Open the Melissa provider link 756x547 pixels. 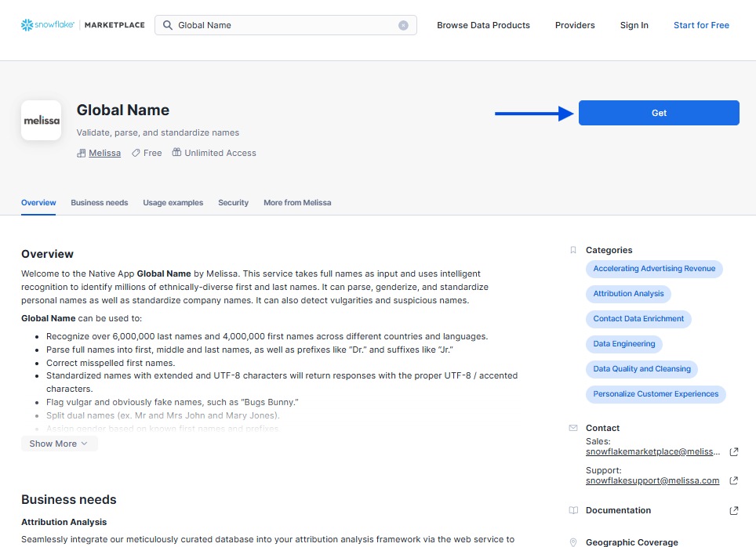104,153
